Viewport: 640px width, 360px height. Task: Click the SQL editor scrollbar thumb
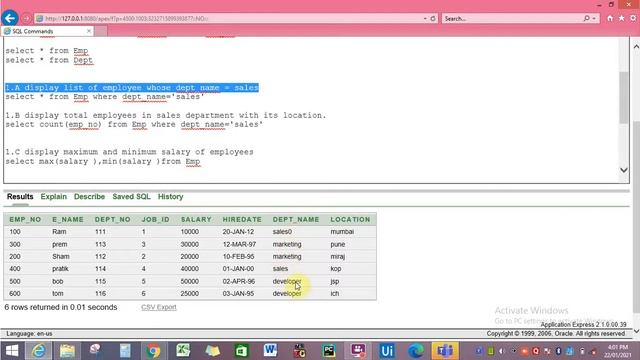coord(623,97)
